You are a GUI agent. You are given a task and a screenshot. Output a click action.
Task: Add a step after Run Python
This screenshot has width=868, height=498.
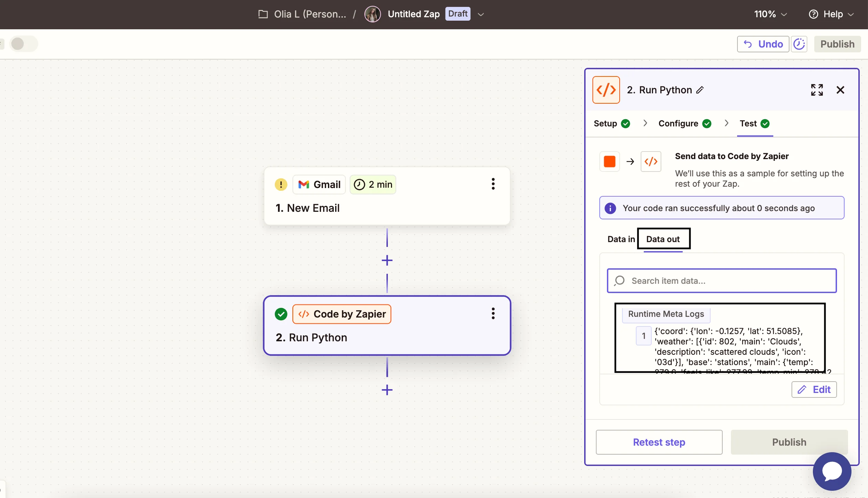(387, 390)
